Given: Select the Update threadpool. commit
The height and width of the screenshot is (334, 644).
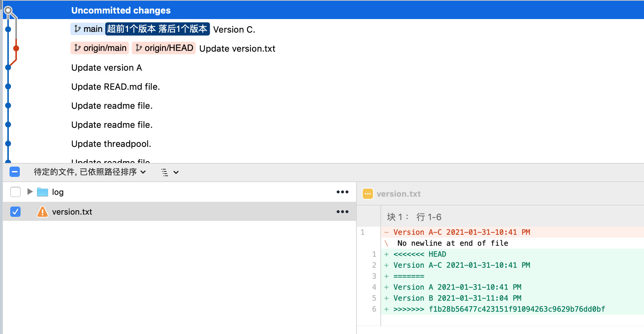Looking at the screenshot, I should (x=111, y=144).
